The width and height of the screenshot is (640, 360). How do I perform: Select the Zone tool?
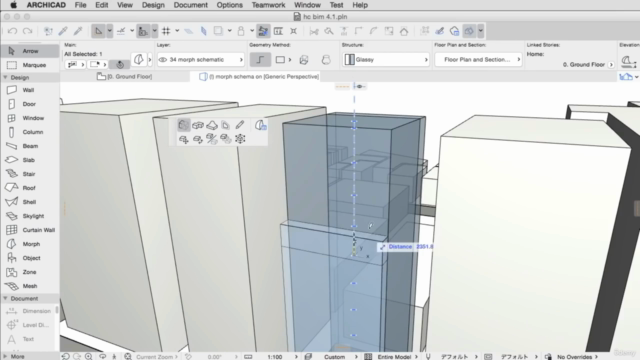[x=29, y=272]
